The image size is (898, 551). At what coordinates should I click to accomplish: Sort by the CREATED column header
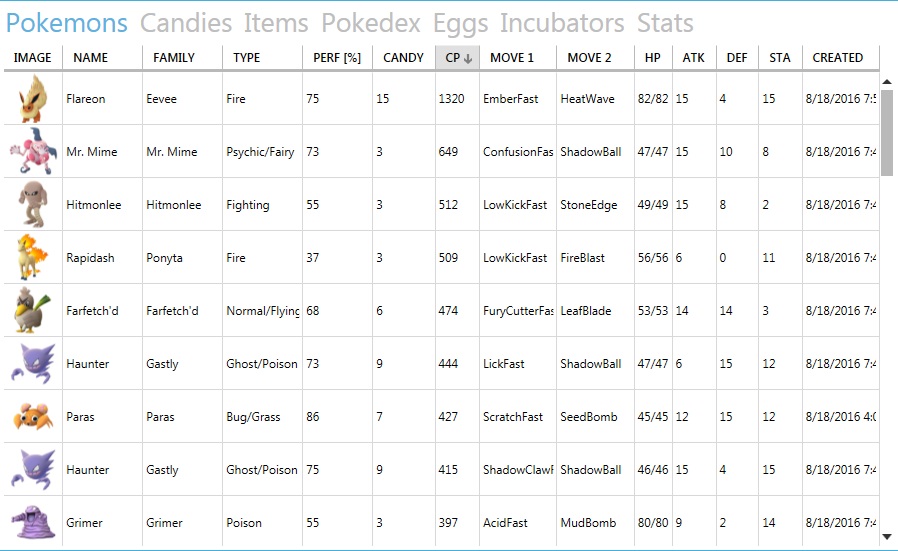click(x=838, y=58)
